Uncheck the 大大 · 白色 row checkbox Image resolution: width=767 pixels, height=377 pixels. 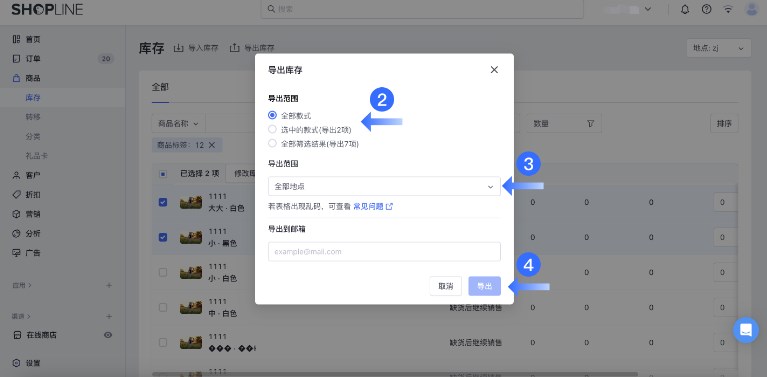[x=163, y=202]
